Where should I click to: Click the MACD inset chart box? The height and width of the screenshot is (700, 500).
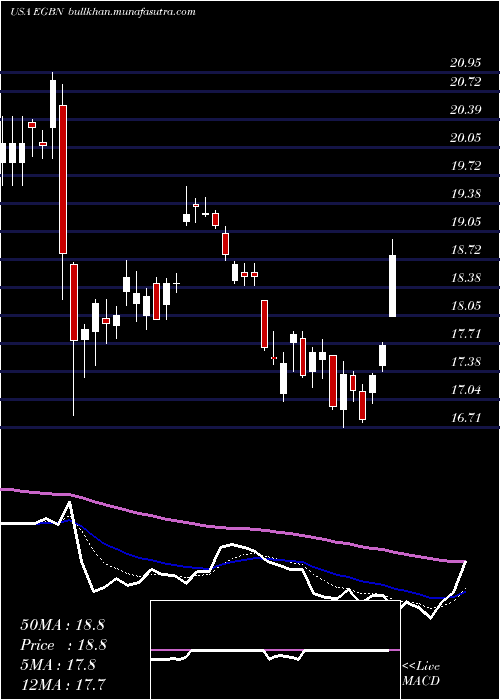[x=275, y=650]
